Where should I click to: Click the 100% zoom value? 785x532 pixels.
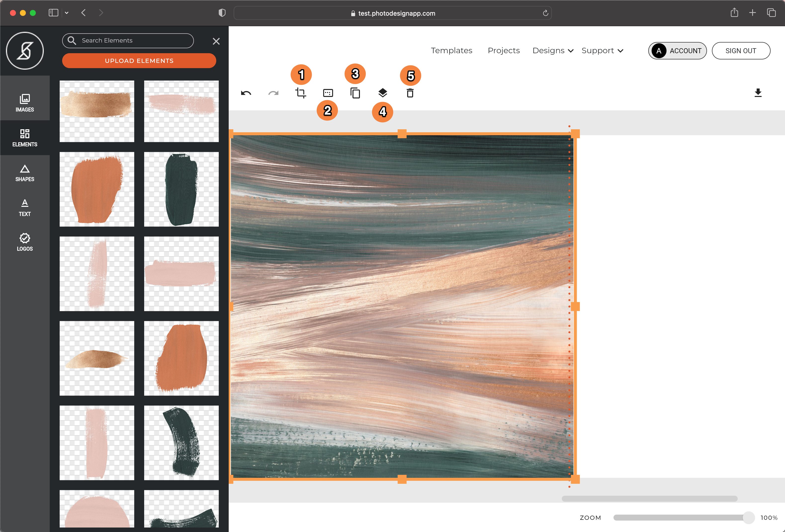(769, 518)
